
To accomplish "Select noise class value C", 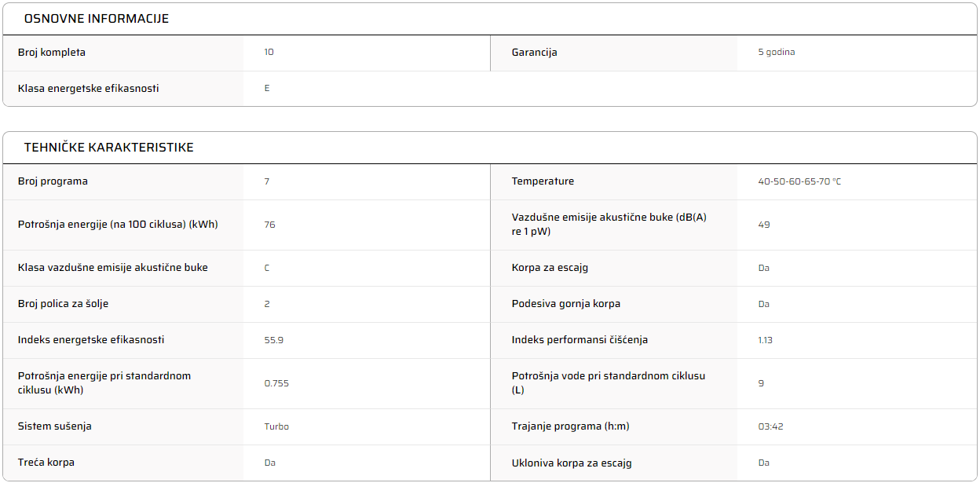I will tap(267, 268).
